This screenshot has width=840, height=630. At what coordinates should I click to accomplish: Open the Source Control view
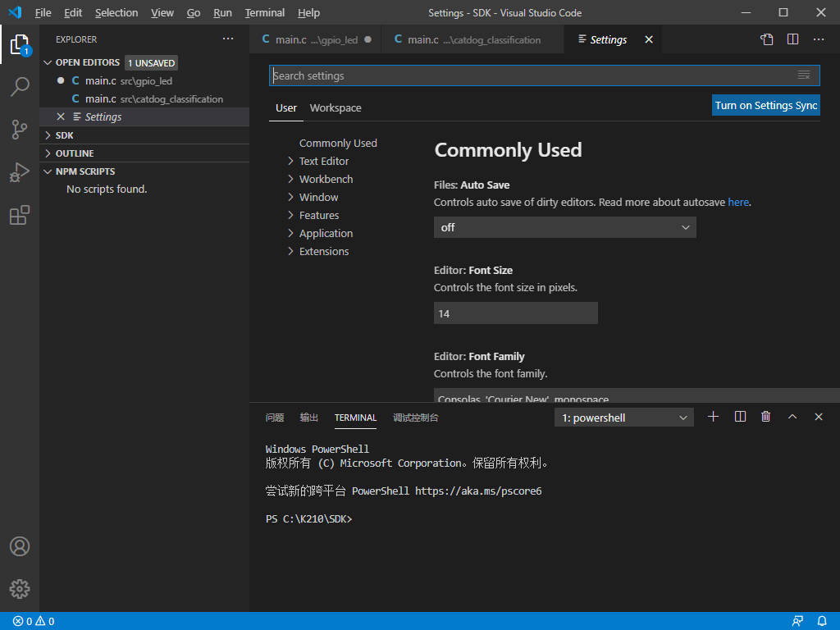20,130
